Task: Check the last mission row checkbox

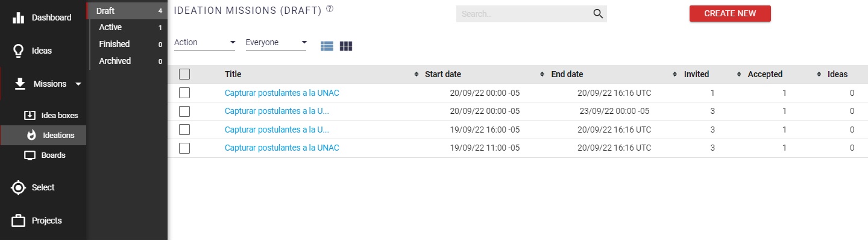Action: pos(184,148)
